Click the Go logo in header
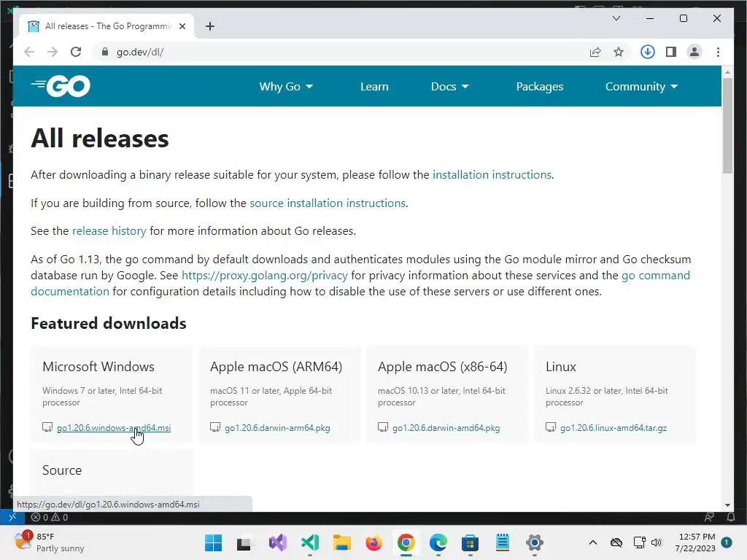The height and width of the screenshot is (560, 747). click(x=61, y=86)
